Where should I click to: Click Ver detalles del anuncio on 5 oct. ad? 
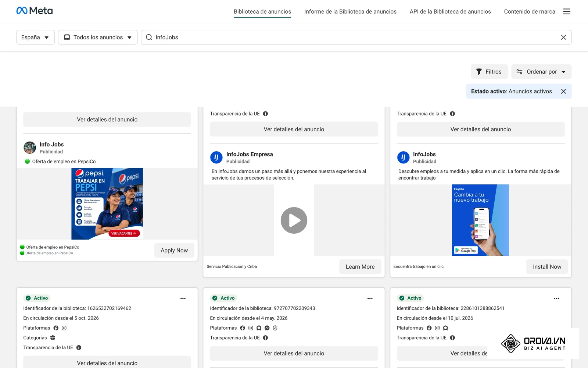click(107, 362)
